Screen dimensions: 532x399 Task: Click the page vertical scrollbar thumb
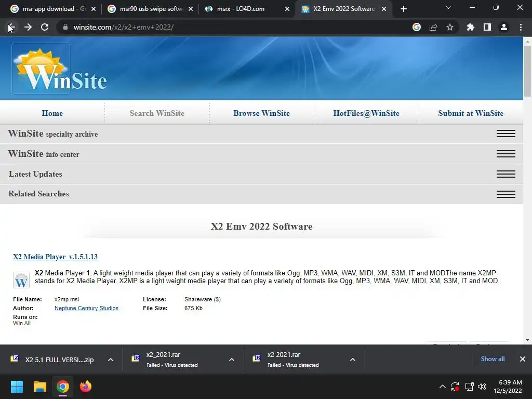pos(527,71)
